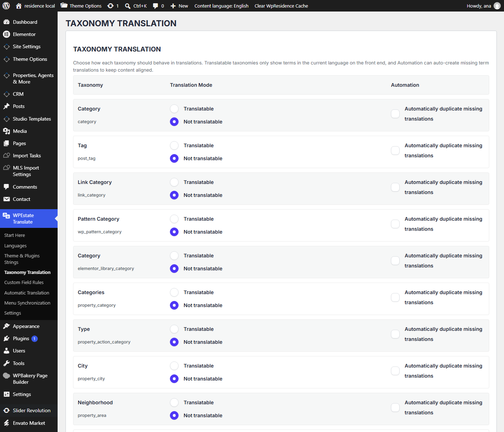Click the WordPress logo icon
Image resolution: width=504 pixels, height=432 pixels.
click(6, 6)
